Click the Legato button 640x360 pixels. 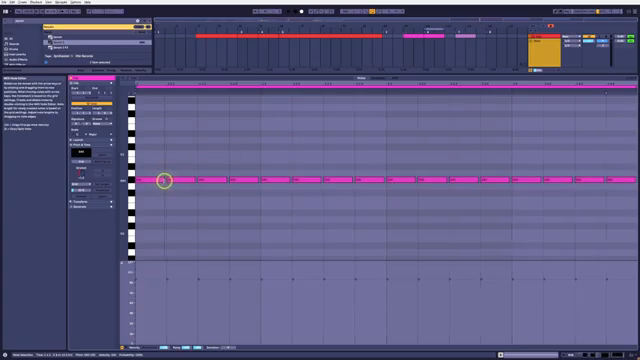[102, 196]
